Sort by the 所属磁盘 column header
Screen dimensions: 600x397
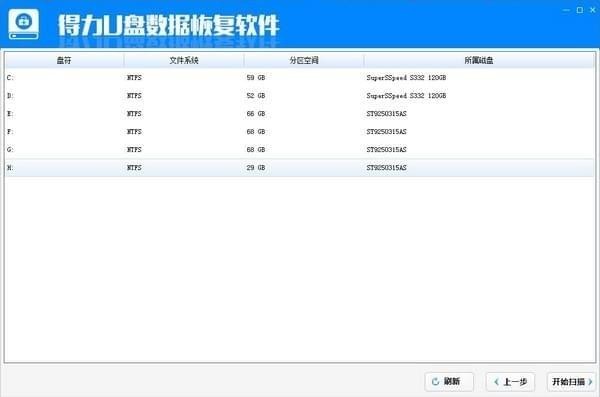pyautogui.click(x=479, y=60)
